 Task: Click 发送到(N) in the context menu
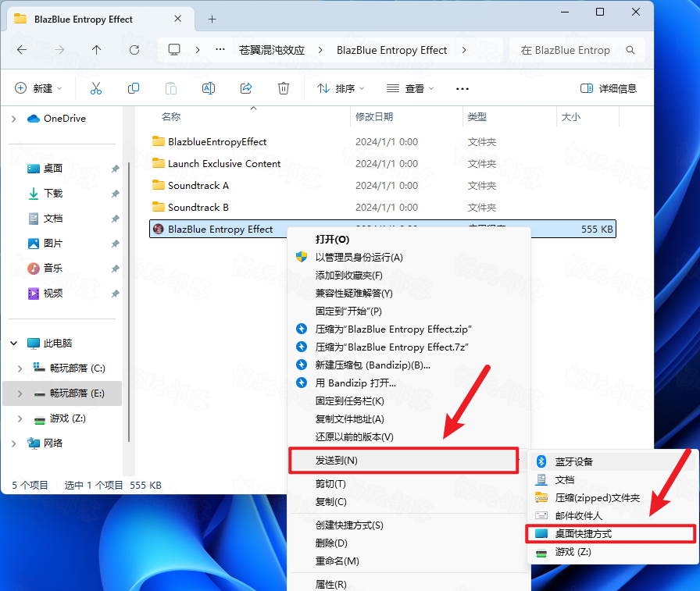[404, 461]
